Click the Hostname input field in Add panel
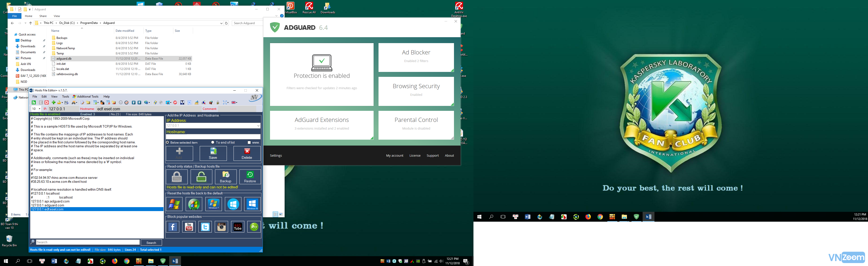The width and height of the screenshot is (868, 266). tap(213, 137)
